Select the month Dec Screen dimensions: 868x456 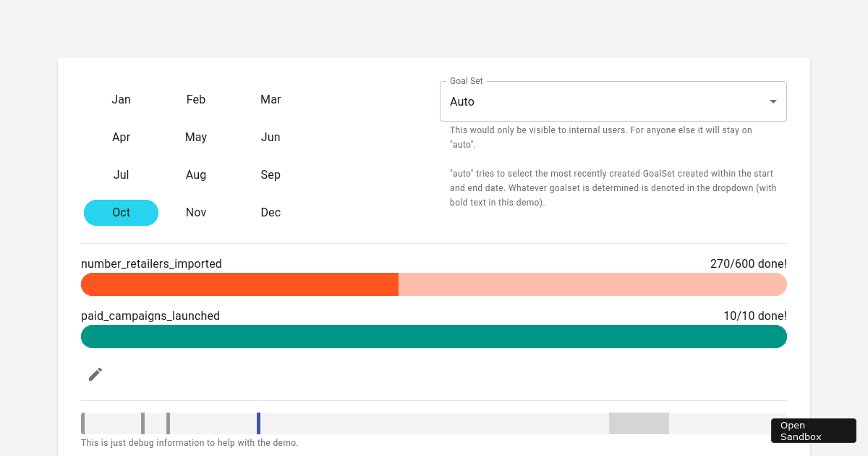pyautogui.click(x=270, y=212)
